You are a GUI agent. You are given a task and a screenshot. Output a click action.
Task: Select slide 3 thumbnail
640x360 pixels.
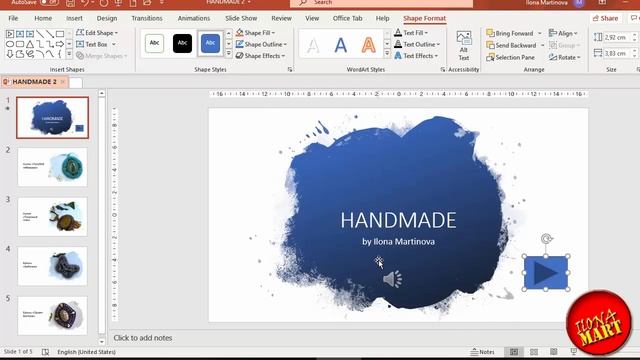(52, 217)
